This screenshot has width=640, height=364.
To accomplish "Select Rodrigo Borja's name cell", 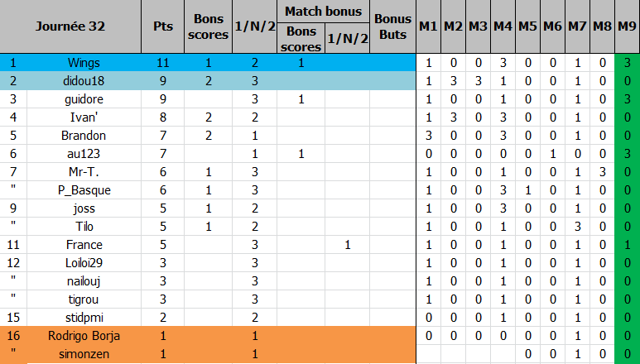I will click(84, 336).
